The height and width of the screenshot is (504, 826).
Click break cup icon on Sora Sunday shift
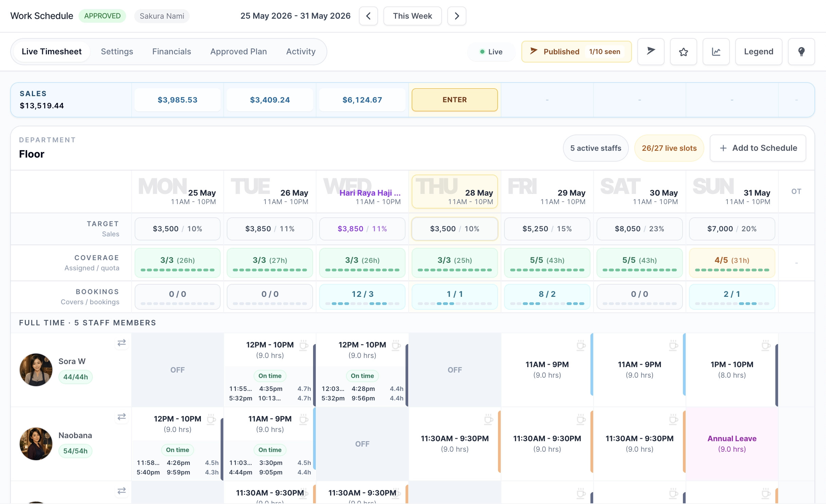[x=766, y=345]
